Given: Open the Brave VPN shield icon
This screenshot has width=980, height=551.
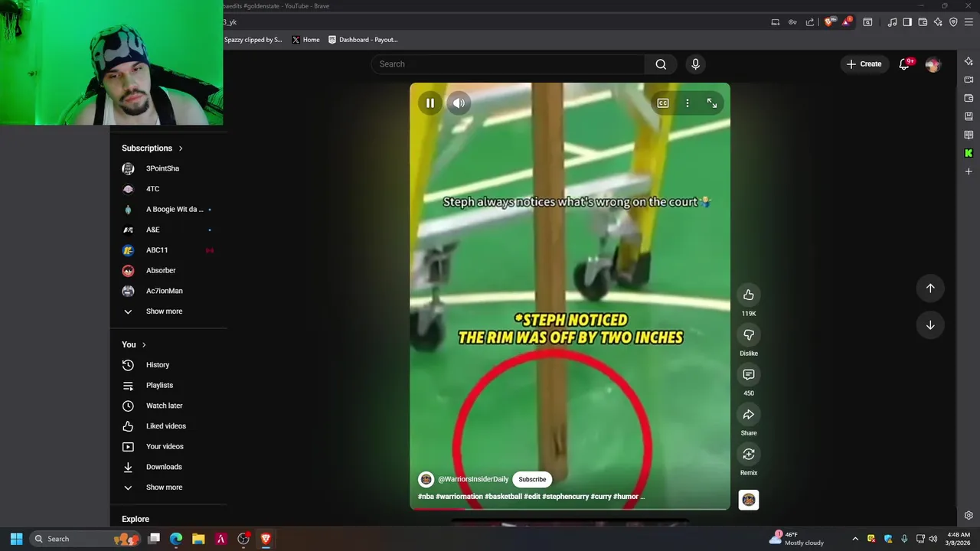Looking at the screenshot, I should pos(953,22).
